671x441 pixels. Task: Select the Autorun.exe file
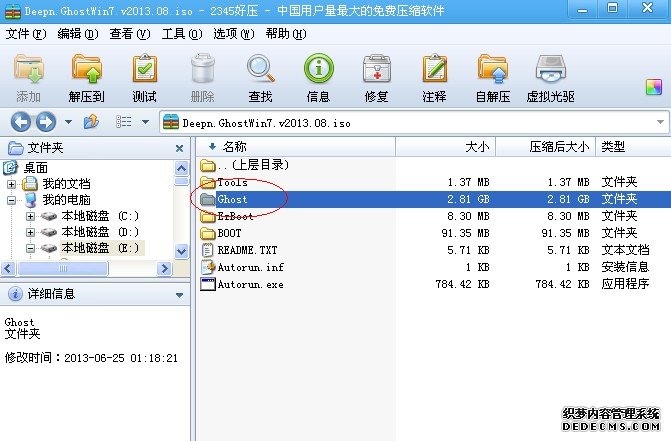pyautogui.click(x=433, y=284)
